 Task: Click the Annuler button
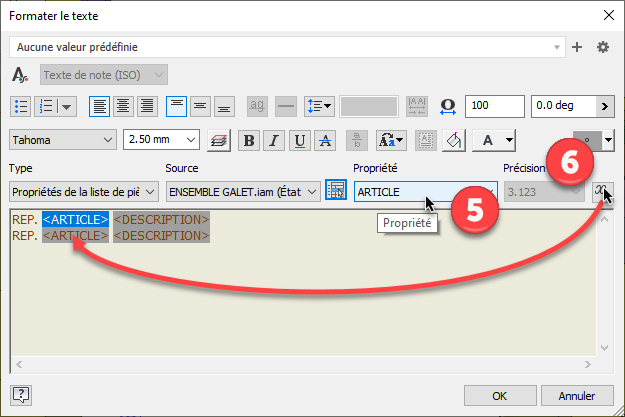571,393
